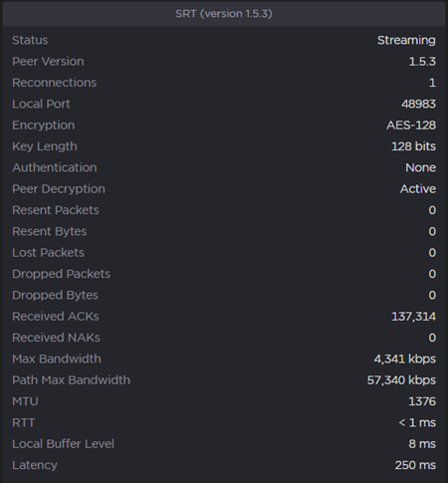Click the Peer Decryption Active value
448x483 pixels.
418,189
